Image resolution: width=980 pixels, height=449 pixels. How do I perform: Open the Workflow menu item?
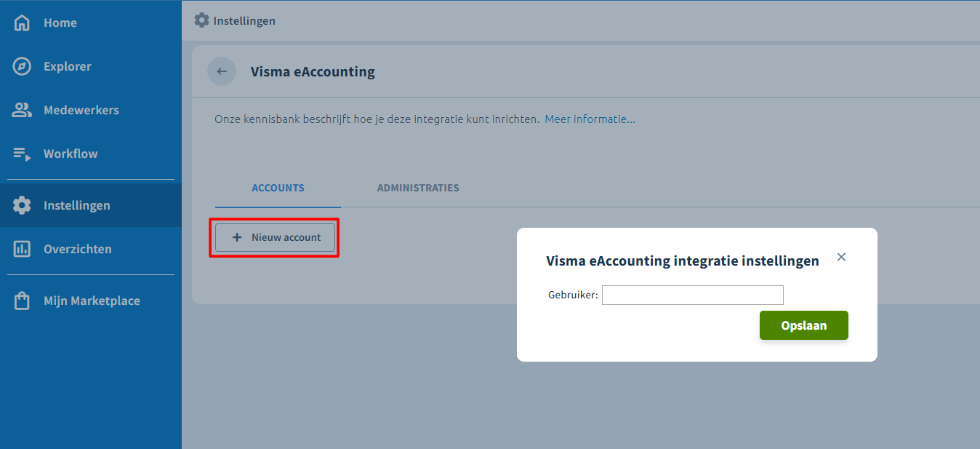(91, 154)
